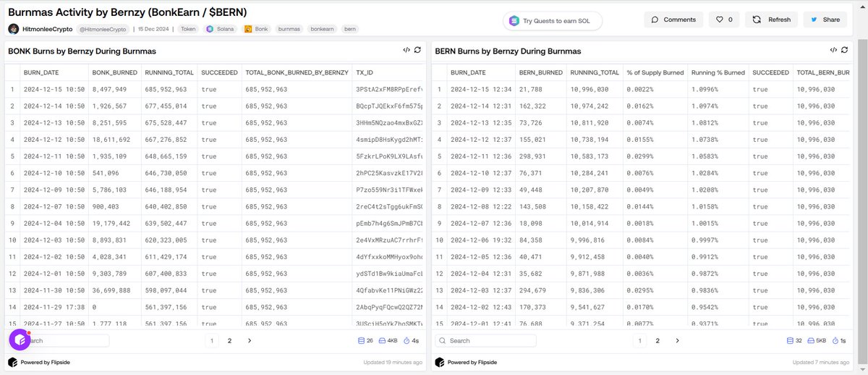Focus the BERN table search field

click(x=486, y=340)
